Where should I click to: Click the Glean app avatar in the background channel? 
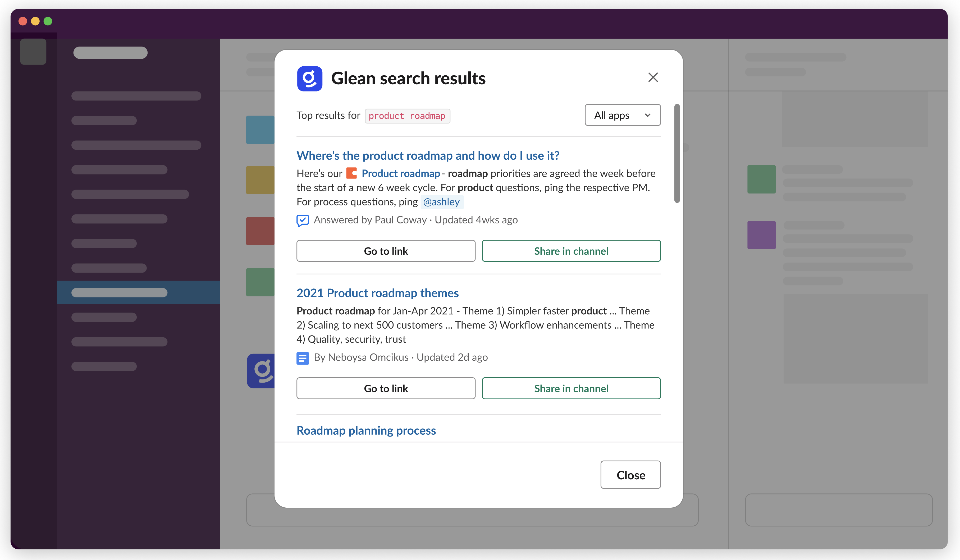[x=261, y=371]
